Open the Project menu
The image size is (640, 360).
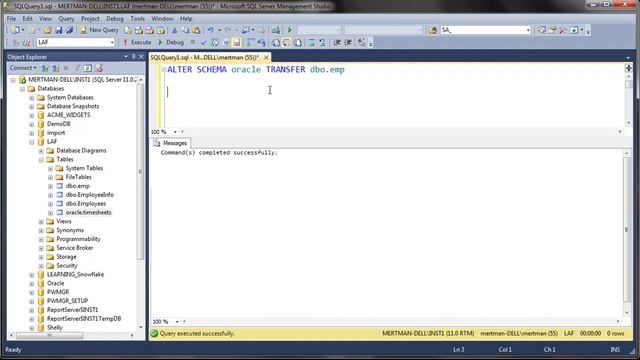pyautogui.click(x=90, y=19)
